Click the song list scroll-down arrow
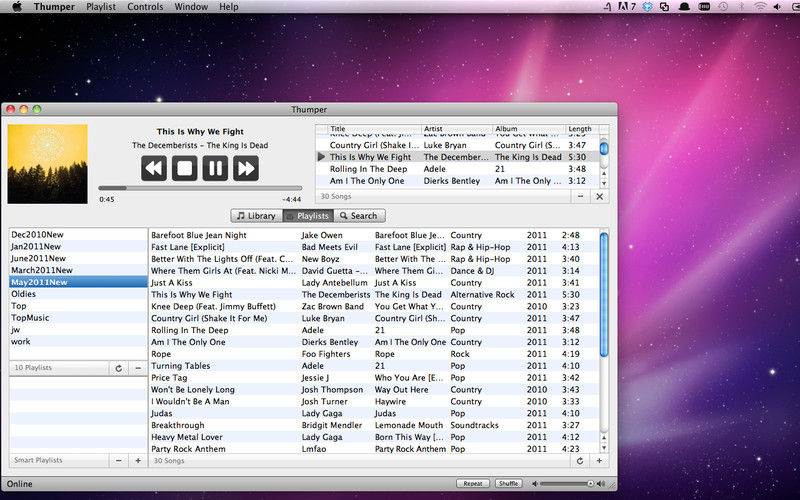Screen dimensions: 800x500 coord(604,448)
